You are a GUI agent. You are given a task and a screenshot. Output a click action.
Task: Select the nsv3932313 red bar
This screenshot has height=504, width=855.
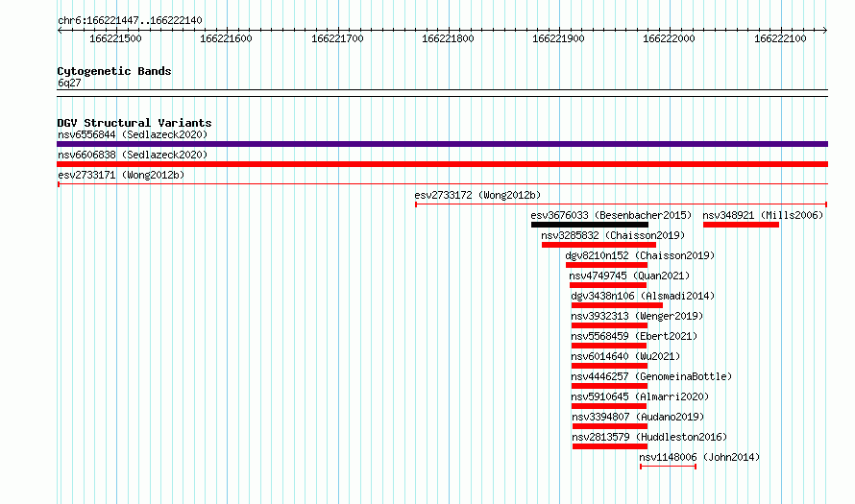pyautogui.click(x=610, y=325)
